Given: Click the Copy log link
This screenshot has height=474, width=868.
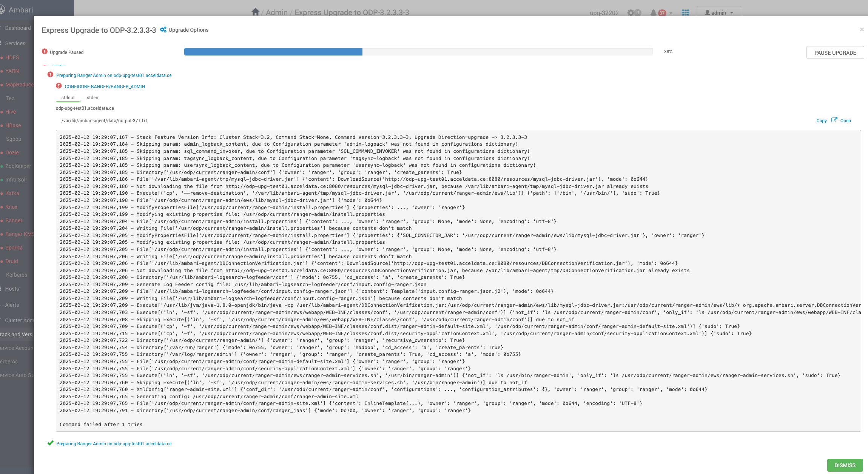Looking at the screenshot, I should pos(821,121).
